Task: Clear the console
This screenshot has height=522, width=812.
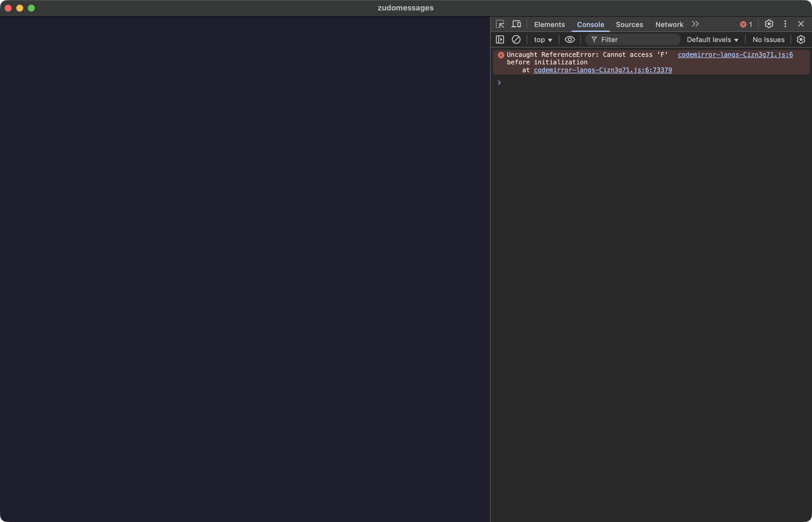Action: (x=516, y=39)
